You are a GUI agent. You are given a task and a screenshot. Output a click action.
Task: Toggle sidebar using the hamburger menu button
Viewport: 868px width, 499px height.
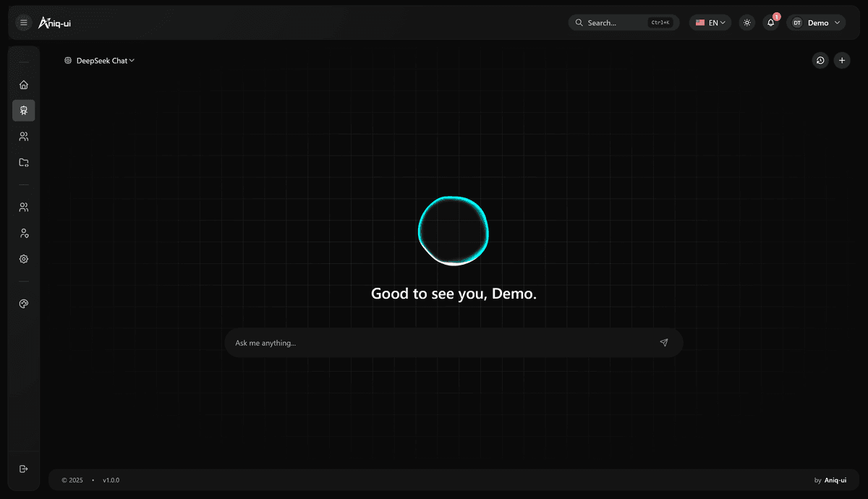click(x=24, y=23)
